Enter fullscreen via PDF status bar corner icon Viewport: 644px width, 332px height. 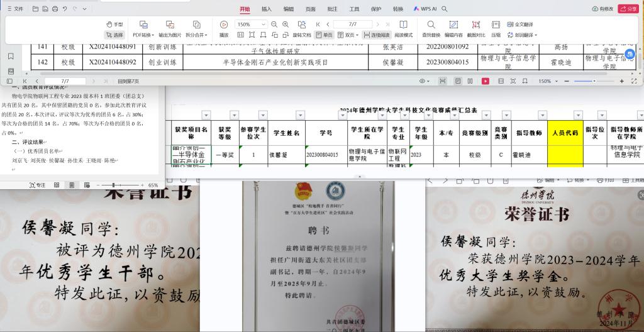634,81
